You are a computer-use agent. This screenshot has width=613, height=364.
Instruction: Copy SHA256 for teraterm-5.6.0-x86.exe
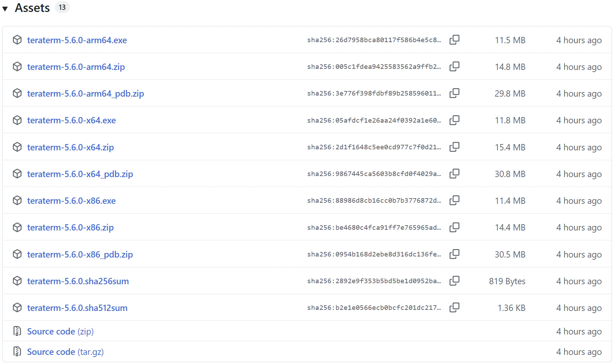click(454, 200)
